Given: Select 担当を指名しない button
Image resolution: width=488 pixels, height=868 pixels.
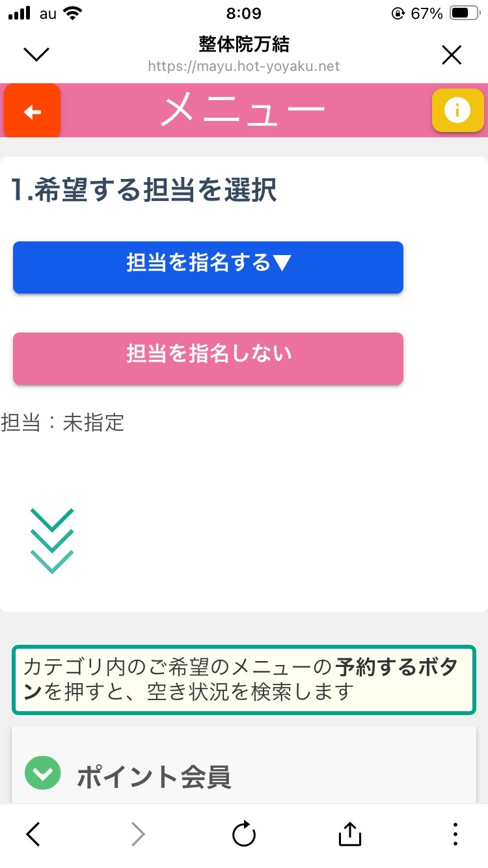Looking at the screenshot, I should tap(208, 358).
